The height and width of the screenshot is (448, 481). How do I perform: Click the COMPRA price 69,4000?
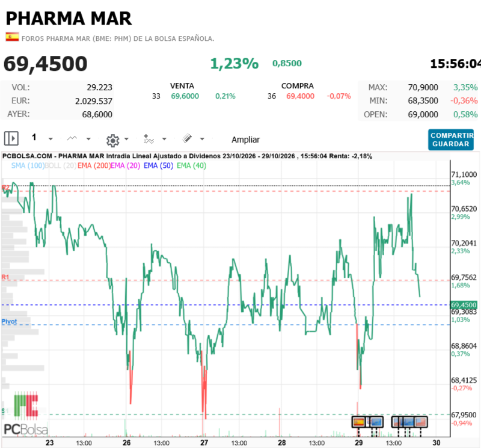point(300,96)
